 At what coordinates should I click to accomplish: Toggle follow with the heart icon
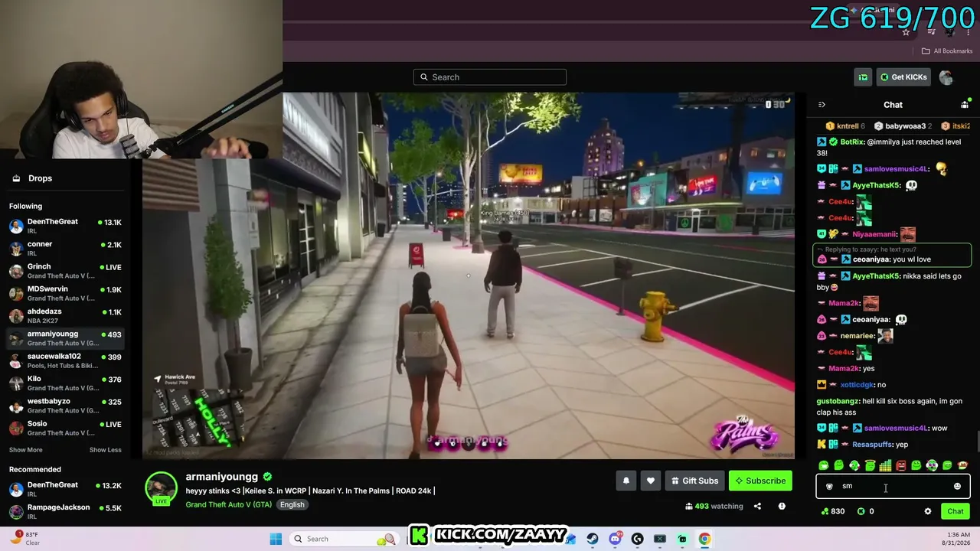click(x=651, y=481)
